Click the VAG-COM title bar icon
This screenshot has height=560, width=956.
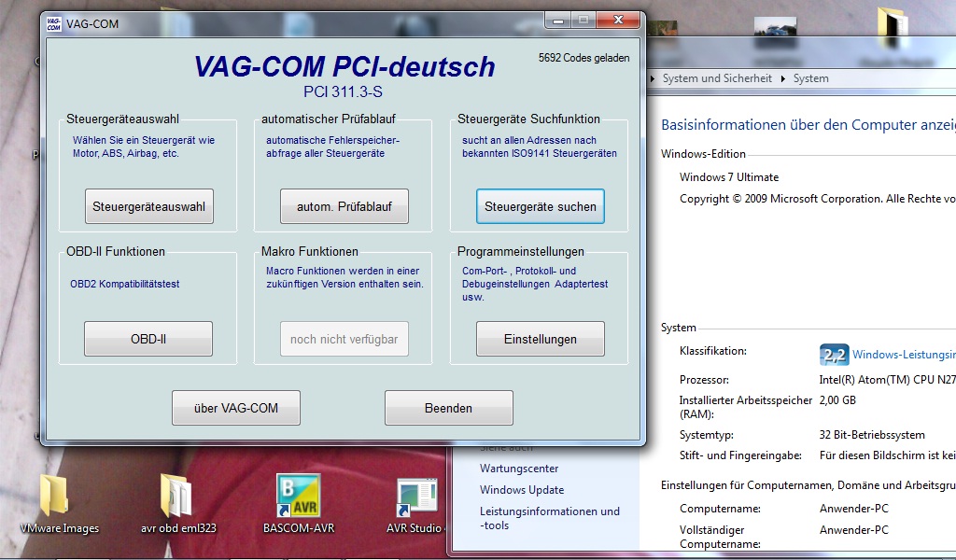(x=56, y=23)
